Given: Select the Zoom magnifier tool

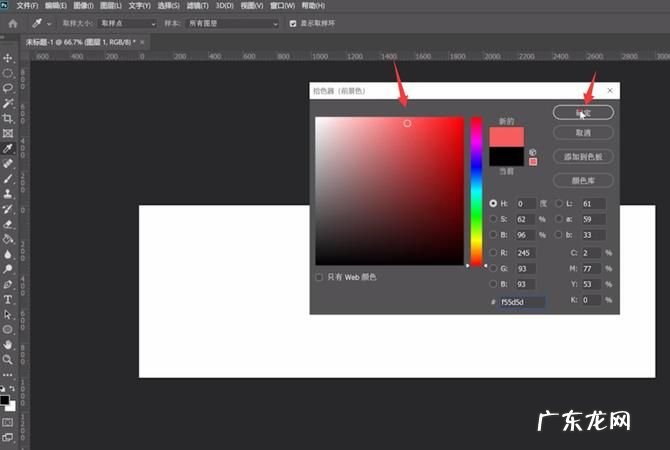Looking at the screenshot, I should click(x=8, y=359).
